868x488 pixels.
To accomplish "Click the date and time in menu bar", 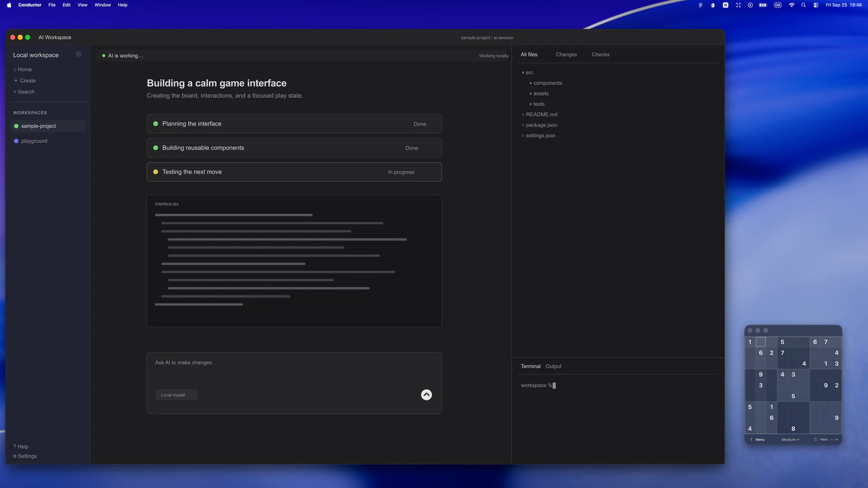I will pos(843,5).
